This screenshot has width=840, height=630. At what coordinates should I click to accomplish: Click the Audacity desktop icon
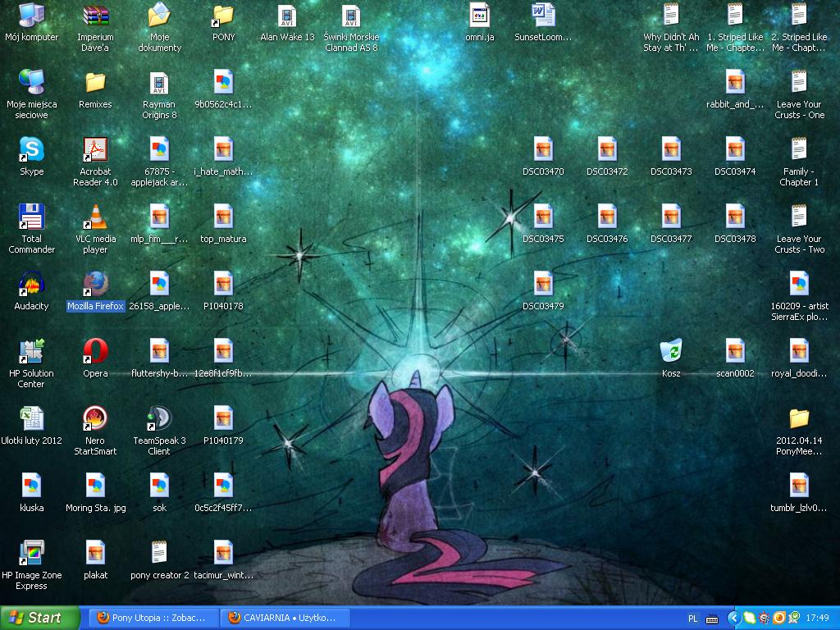pos(31,285)
